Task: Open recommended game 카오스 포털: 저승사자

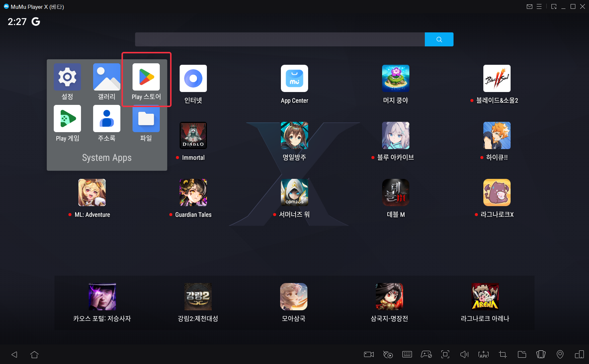Action: pos(102,297)
